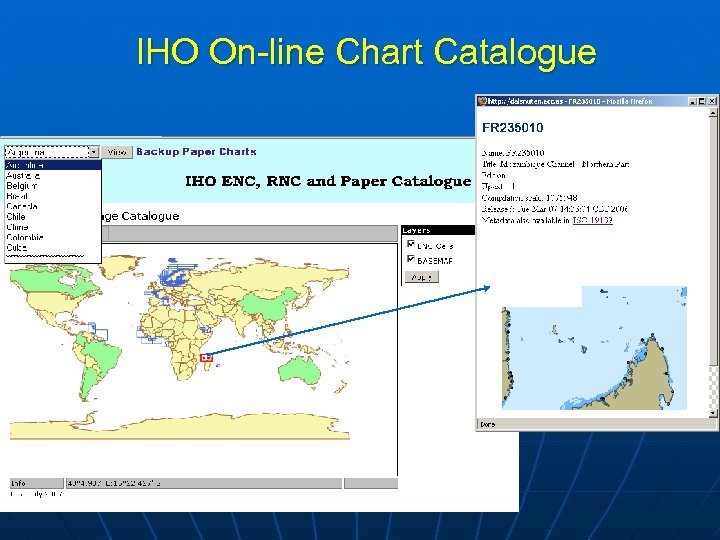The image size is (720, 540).
Task: Click the Info status field
Action: [37, 483]
